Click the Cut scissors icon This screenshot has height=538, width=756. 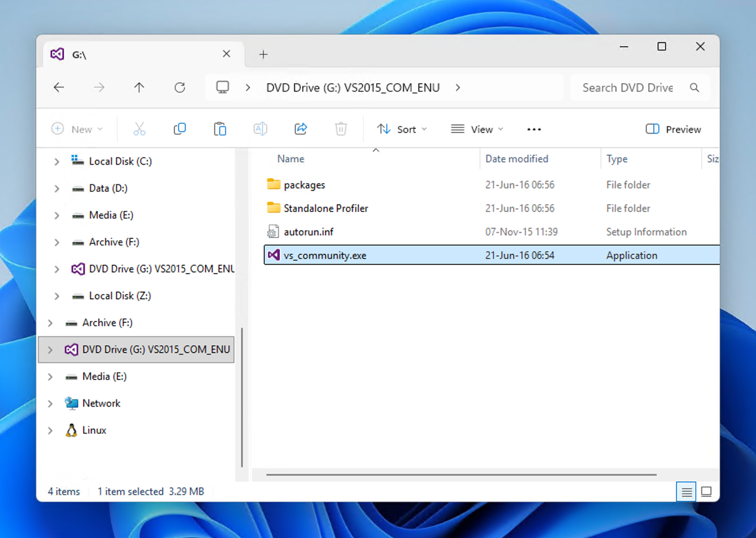tap(139, 129)
